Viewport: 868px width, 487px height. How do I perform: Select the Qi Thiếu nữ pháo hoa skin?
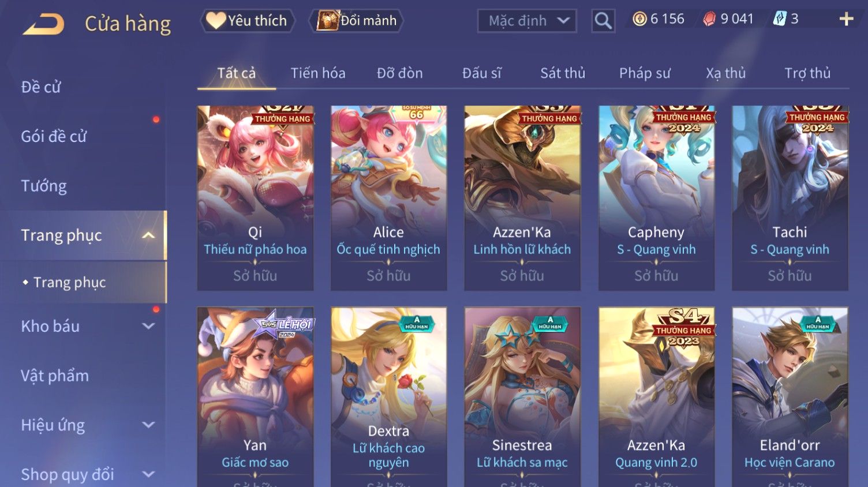(x=255, y=198)
